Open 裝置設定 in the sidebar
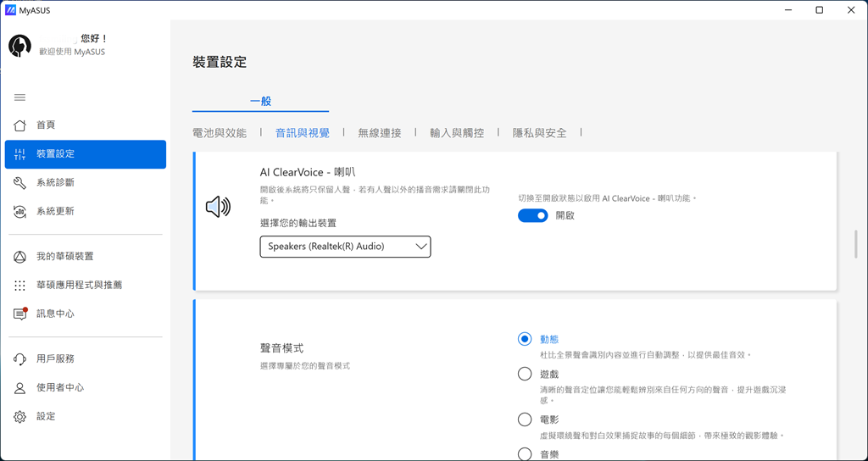The image size is (868, 461). click(x=86, y=154)
